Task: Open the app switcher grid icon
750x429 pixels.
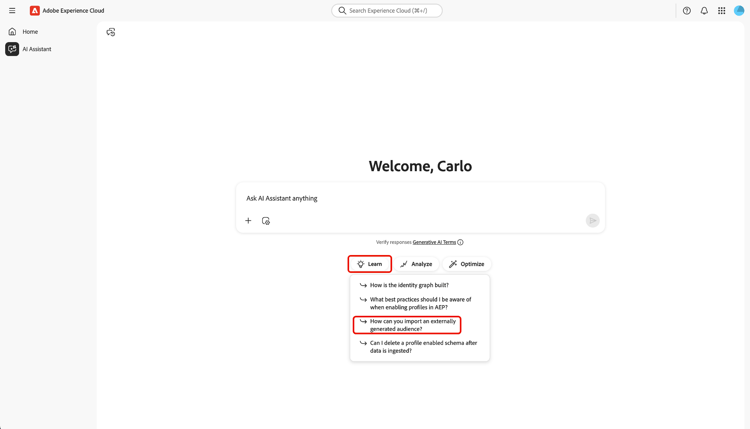Action: (722, 11)
